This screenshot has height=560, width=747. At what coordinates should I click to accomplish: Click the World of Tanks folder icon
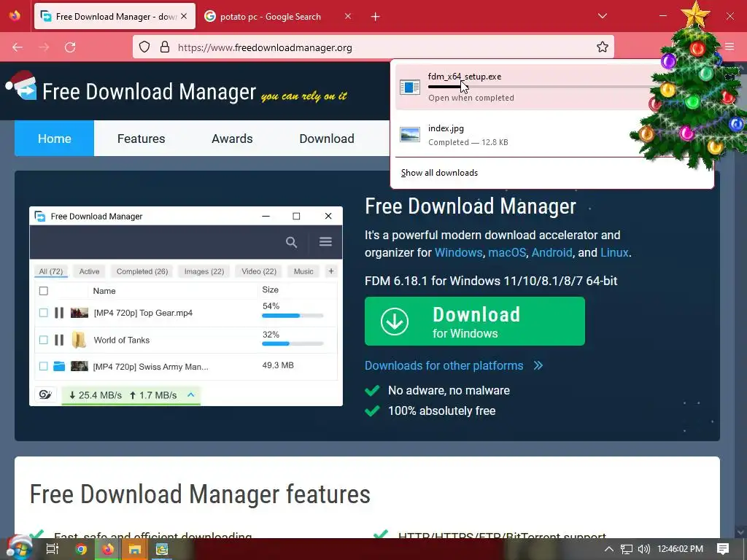pyautogui.click(x=79, y=340)
